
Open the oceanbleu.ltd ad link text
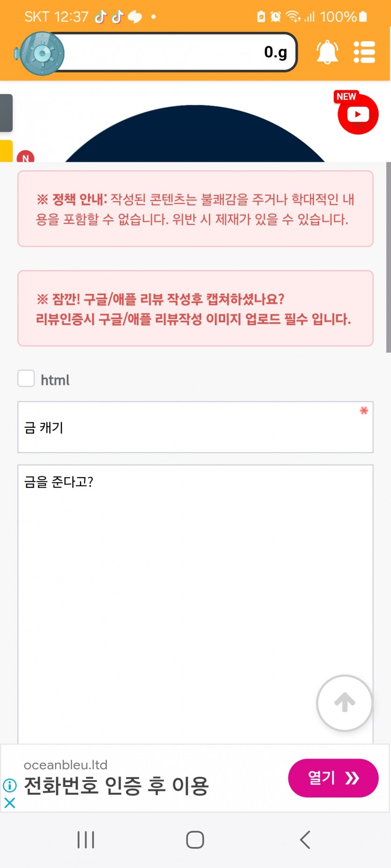click(66, 765)
